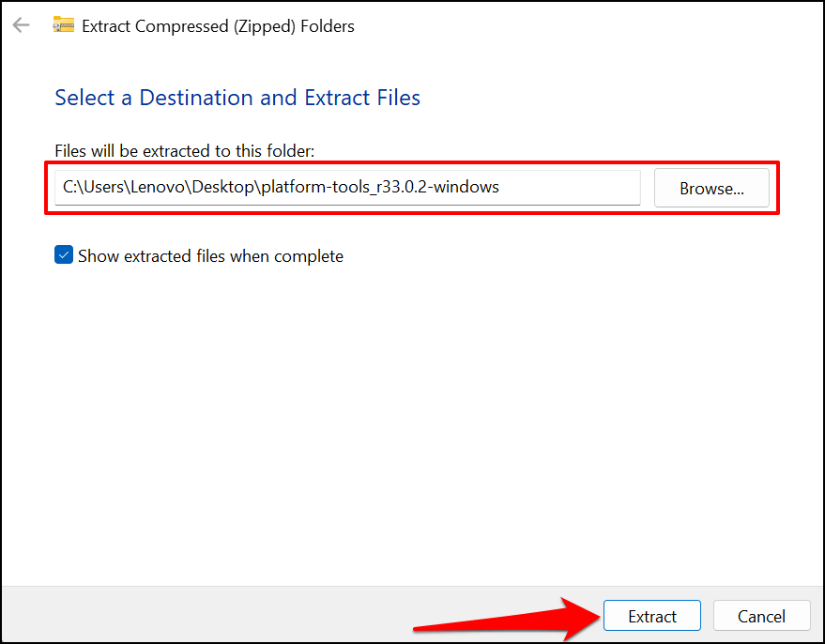Cancel the extraction dialog
The width and height of the screenshot is (825, 644).
click(761, 616)
